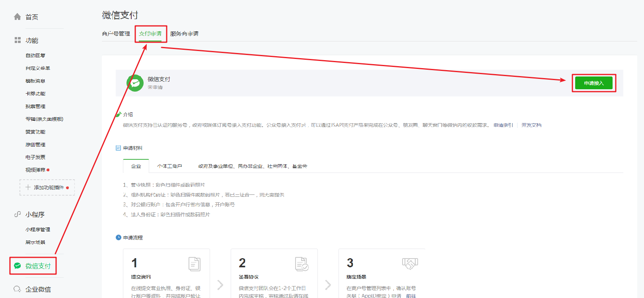
Task: Open the 开发文档 link
Action: click(531, 125)
